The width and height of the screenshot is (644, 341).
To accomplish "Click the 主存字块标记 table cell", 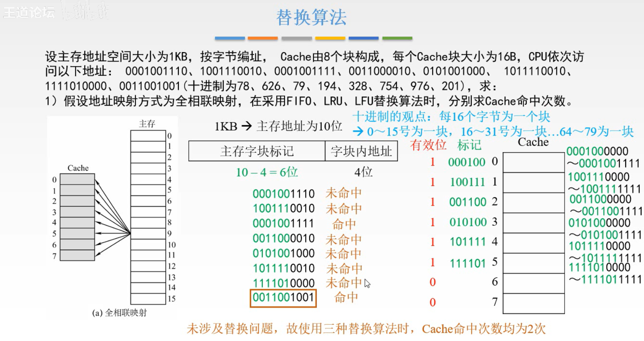I will tap(257, 151).
